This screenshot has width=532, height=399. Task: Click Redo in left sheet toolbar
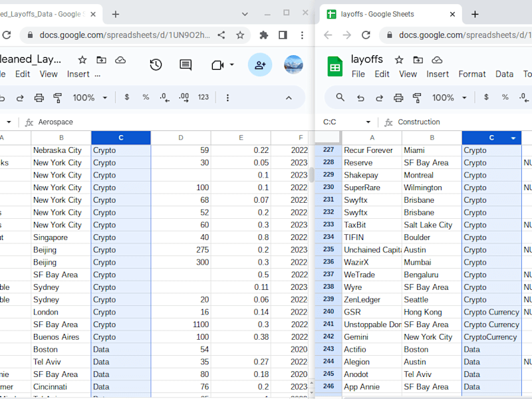point(20,98)
